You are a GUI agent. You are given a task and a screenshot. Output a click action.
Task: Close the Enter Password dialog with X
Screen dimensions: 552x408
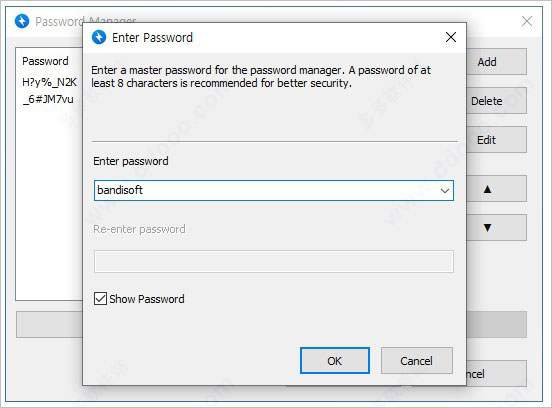click(451, 37)
